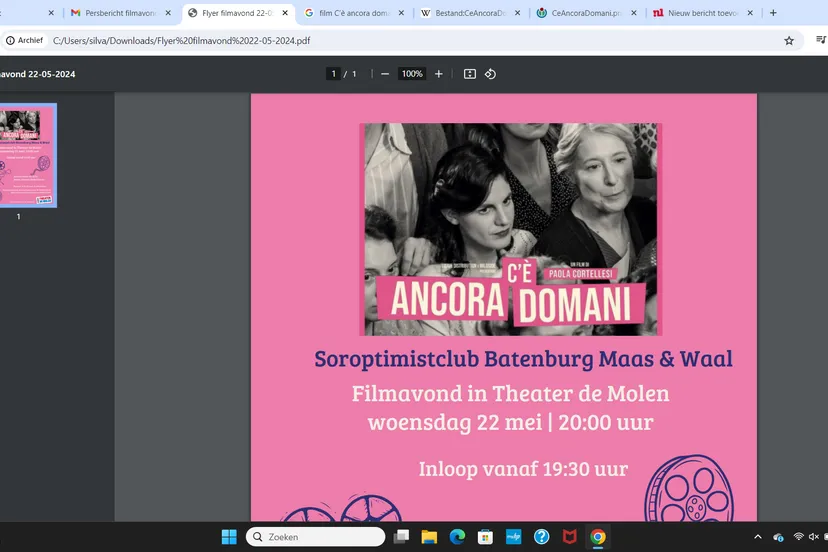Open the Wi-Fi network tray icon

798,537
